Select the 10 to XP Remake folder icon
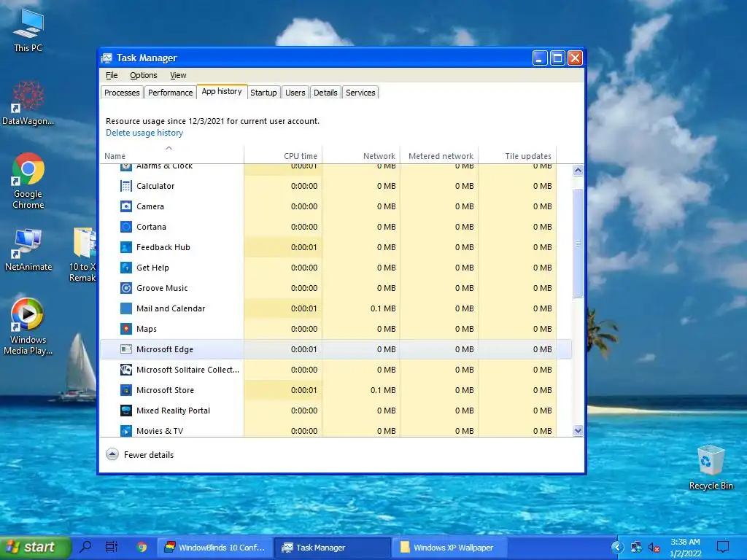The height and width of the screenshot is (560, 747). (x=83, y=254)
